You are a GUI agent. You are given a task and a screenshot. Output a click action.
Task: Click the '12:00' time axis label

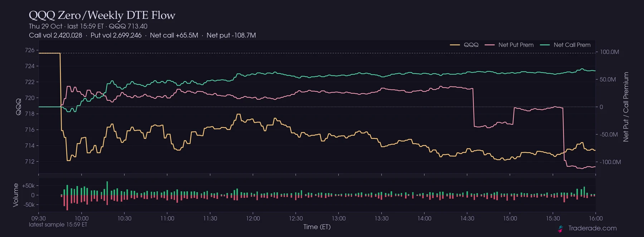coord(253,218)
